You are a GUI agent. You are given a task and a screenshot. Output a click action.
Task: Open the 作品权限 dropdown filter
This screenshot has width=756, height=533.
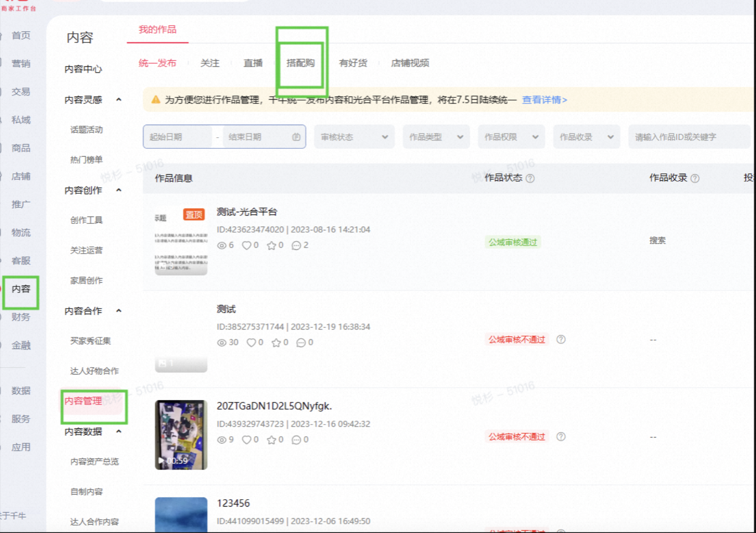[511, 137]
